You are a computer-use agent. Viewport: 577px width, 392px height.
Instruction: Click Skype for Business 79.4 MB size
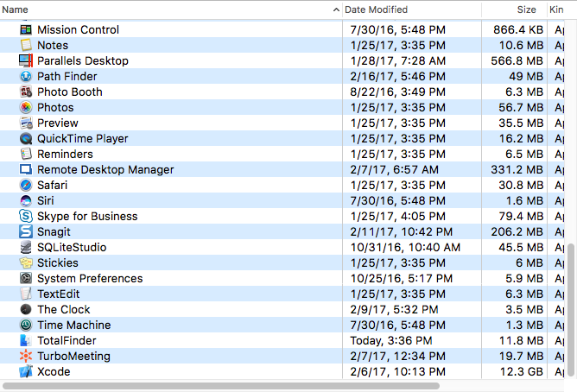click(521, 216)
